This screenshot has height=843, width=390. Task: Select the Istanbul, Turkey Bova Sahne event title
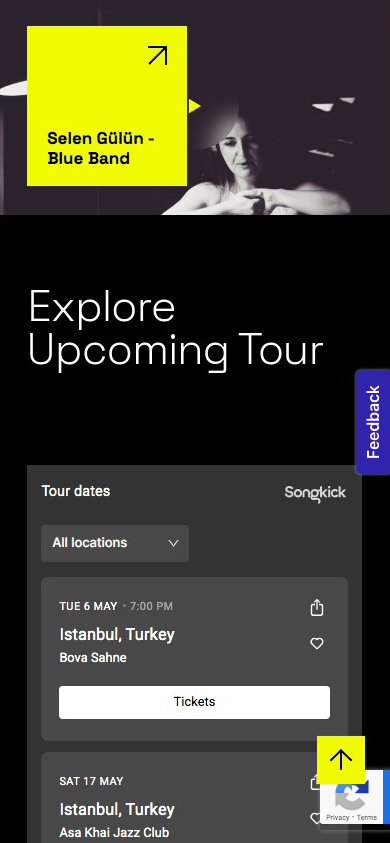tap(117, 634)
